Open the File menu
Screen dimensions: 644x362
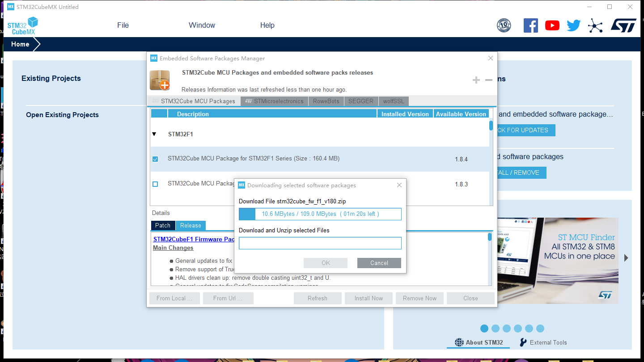click(123, 25)
